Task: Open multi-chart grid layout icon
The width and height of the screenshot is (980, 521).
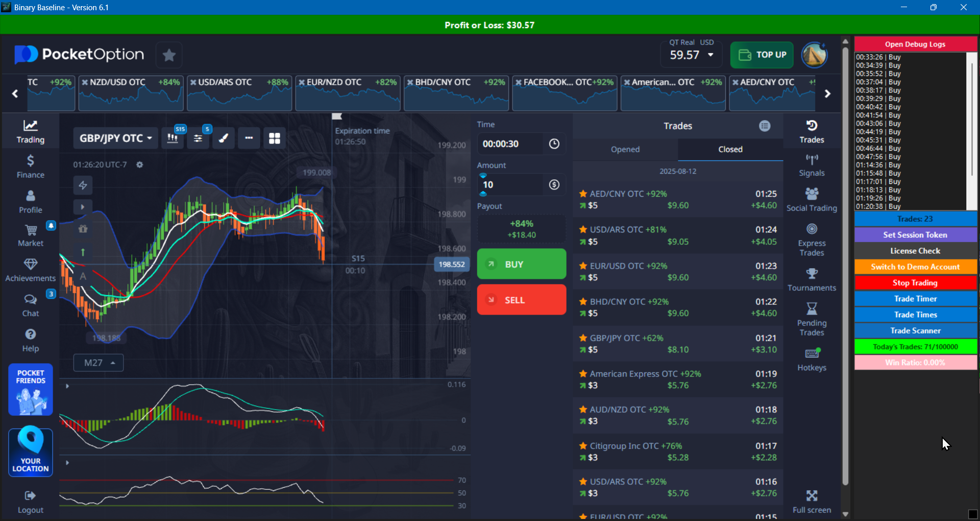Action: (x=275, y=138)
